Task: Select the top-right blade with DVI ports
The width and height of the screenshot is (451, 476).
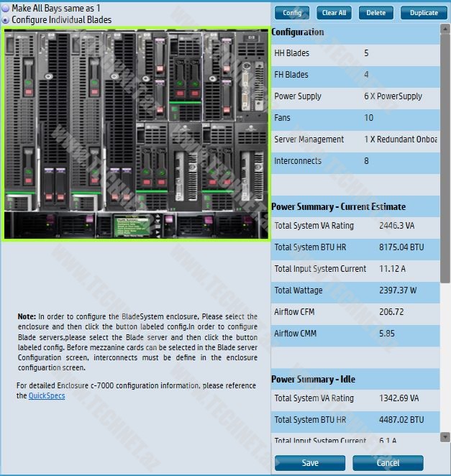Action: pyautogui.click(x=252, y=75)
